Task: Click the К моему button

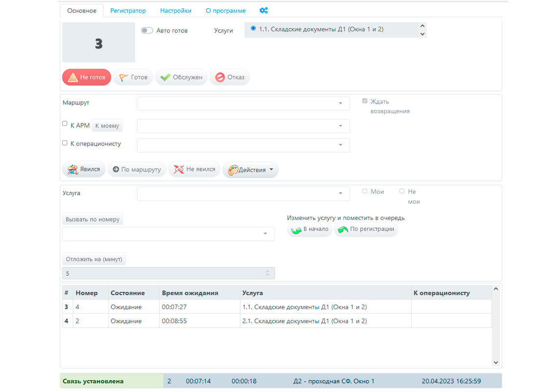Action: tap(107, 126)
